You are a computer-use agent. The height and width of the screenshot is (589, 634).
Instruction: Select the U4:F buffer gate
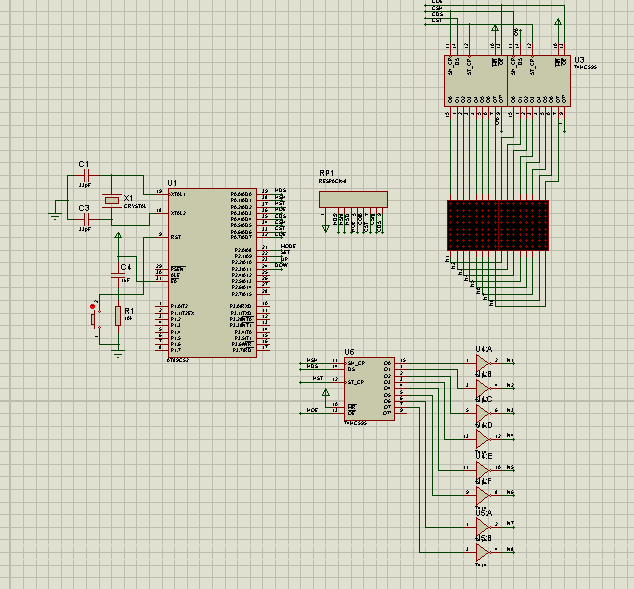click(x=483, y=495)
